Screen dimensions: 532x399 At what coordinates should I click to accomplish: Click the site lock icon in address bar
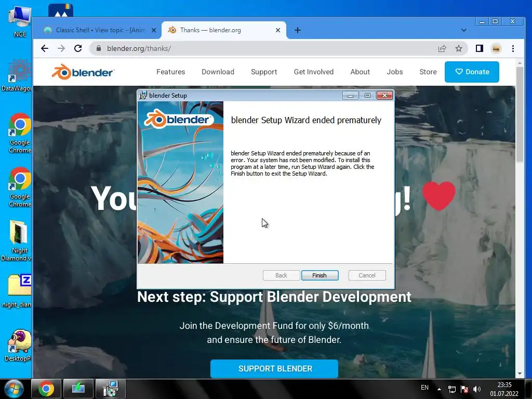tap(99, 48)
